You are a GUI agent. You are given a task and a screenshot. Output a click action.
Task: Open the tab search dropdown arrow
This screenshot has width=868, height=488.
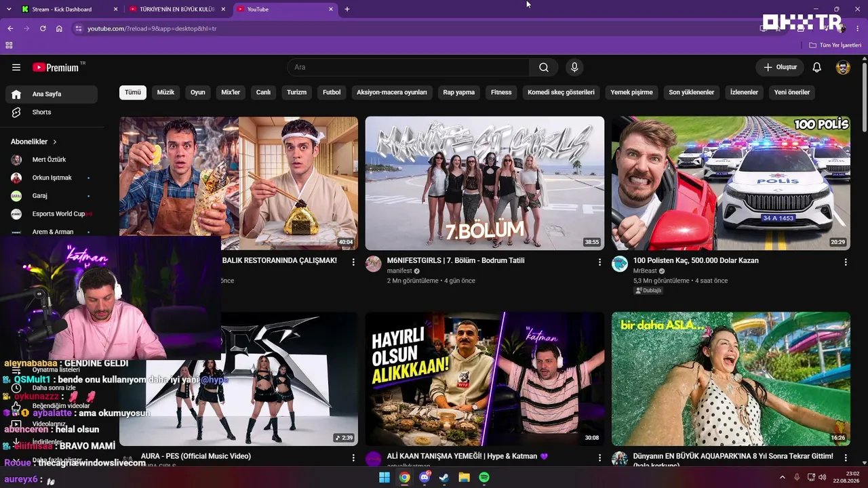click(x=10, y=9)
